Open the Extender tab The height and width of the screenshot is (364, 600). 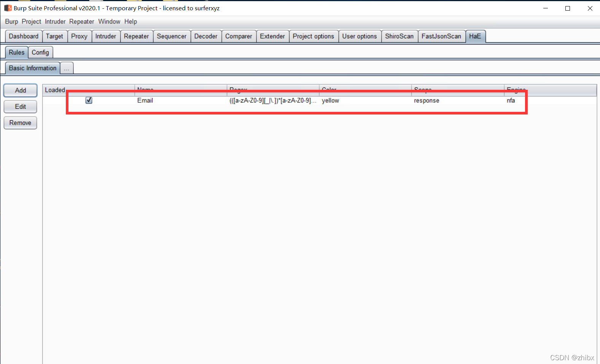[x=272, y=36]
